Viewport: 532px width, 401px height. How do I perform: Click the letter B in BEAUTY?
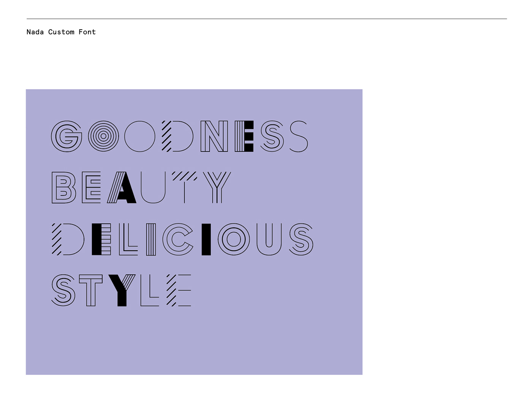(x=63, y=187)
